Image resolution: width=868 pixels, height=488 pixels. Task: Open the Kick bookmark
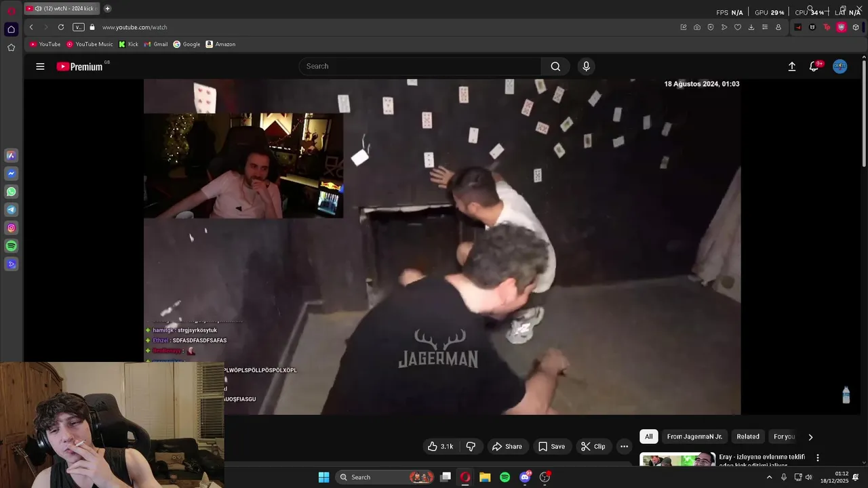tap(128, 44)
